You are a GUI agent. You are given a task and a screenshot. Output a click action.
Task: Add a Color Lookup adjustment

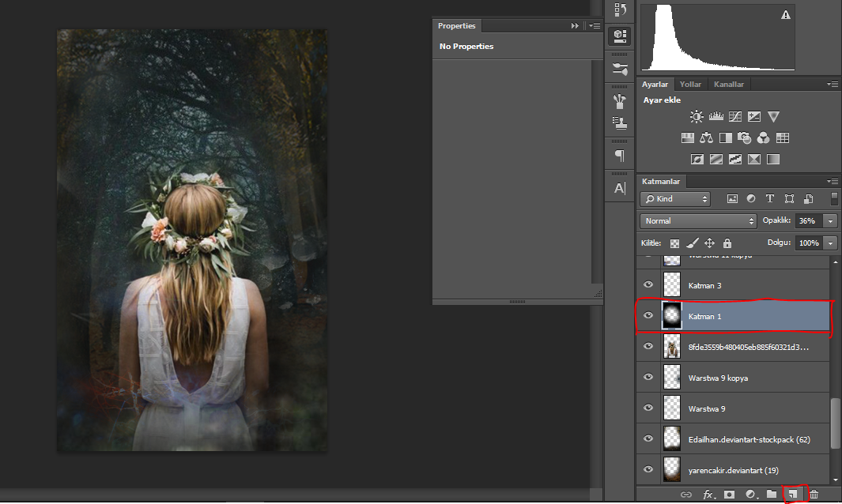(783, 138)
